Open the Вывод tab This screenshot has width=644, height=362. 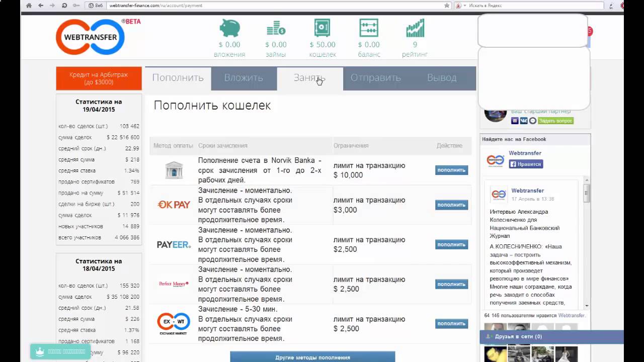tap(442, 78)
